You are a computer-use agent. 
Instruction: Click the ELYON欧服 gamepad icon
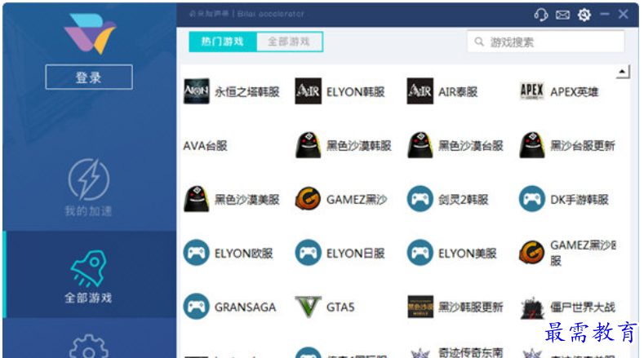pyautogui.click(x=197, y=253)
